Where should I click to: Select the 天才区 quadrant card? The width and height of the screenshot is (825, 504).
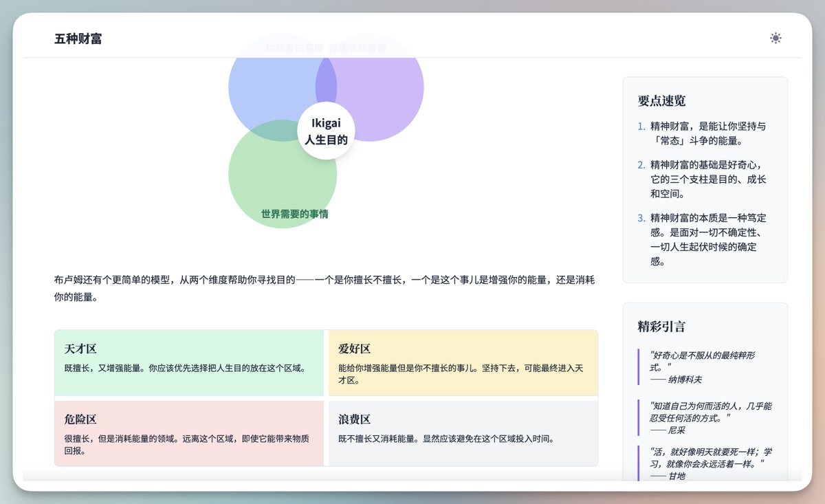(x=189, y=363)
